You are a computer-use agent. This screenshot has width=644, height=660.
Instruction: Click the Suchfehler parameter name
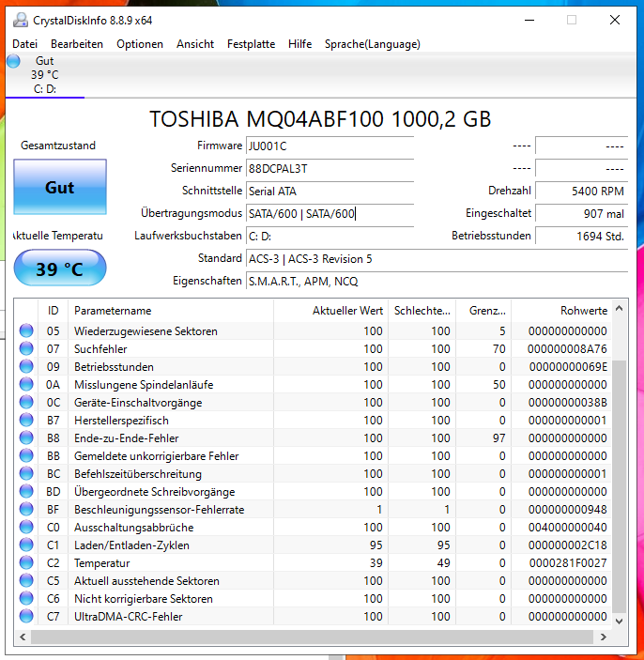100,349
